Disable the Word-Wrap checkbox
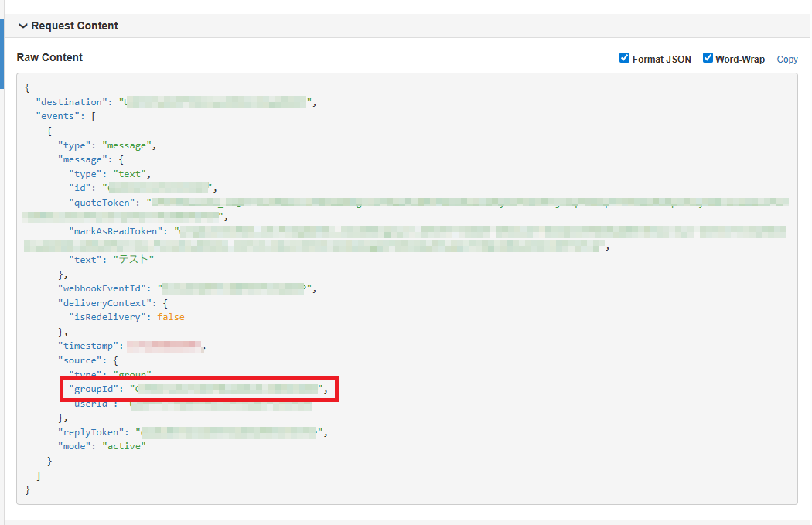Image resolution: width=812 pixels, height=525 pixels. click(x=708, y=58)
